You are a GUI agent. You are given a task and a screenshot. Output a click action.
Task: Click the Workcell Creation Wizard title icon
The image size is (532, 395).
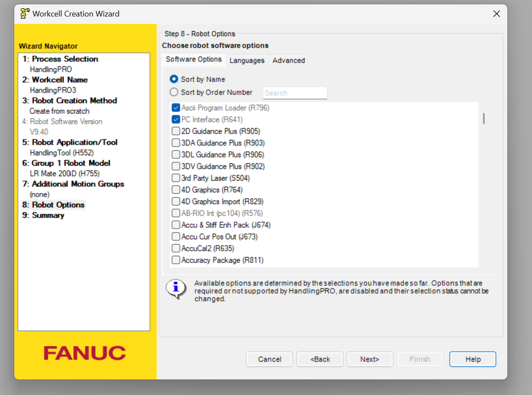(x=25, y=13)
